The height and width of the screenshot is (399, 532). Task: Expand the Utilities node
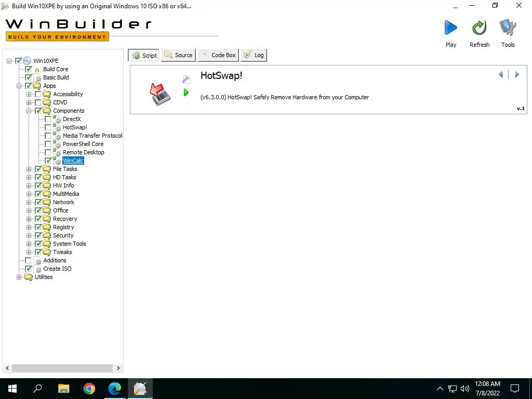coord(19,277)
